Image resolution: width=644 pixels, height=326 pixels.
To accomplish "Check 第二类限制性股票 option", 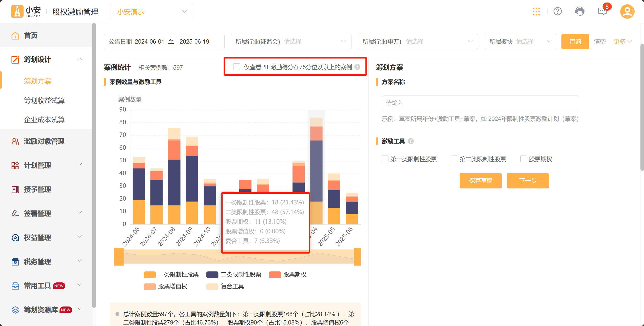I will (x=454, y=159).
